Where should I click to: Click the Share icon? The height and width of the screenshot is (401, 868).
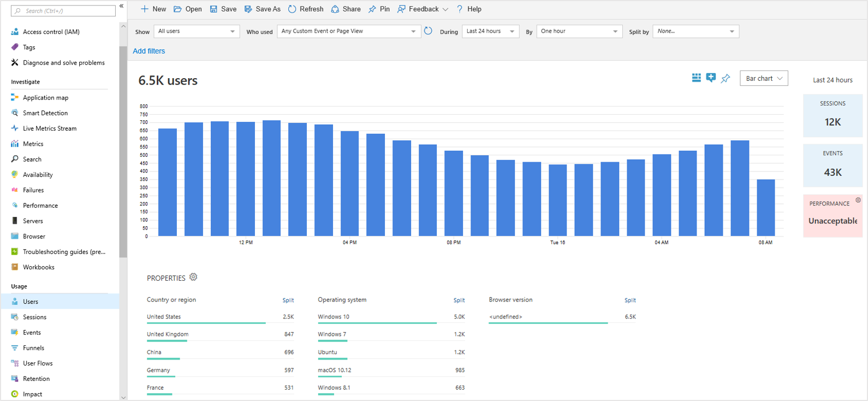tap(335, 9)
